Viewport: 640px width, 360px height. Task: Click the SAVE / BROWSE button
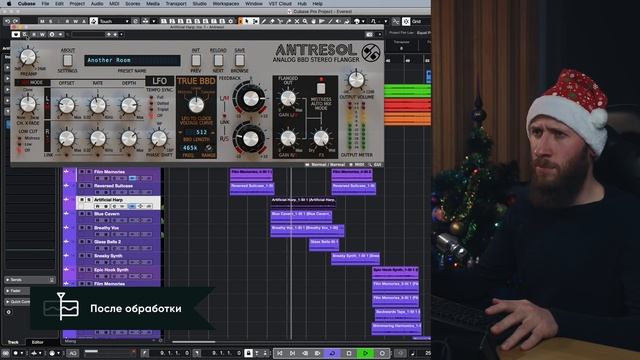pos(240,60)
